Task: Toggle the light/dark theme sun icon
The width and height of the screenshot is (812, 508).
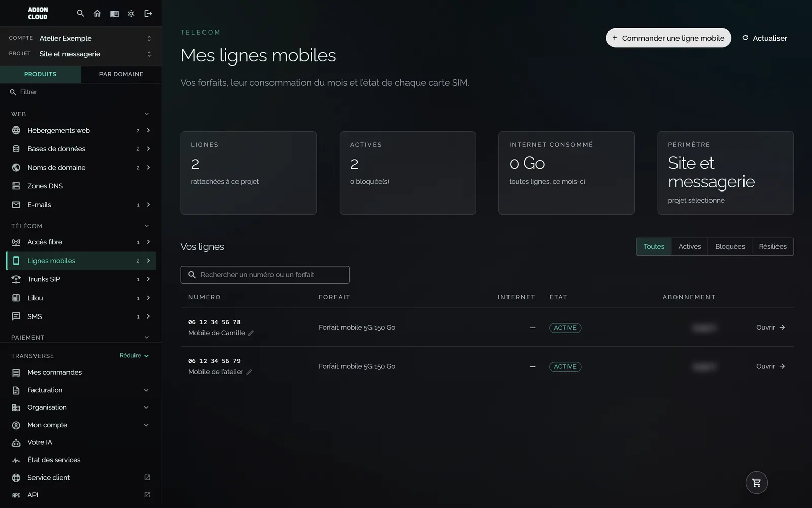Action: [x=131, y=13]
